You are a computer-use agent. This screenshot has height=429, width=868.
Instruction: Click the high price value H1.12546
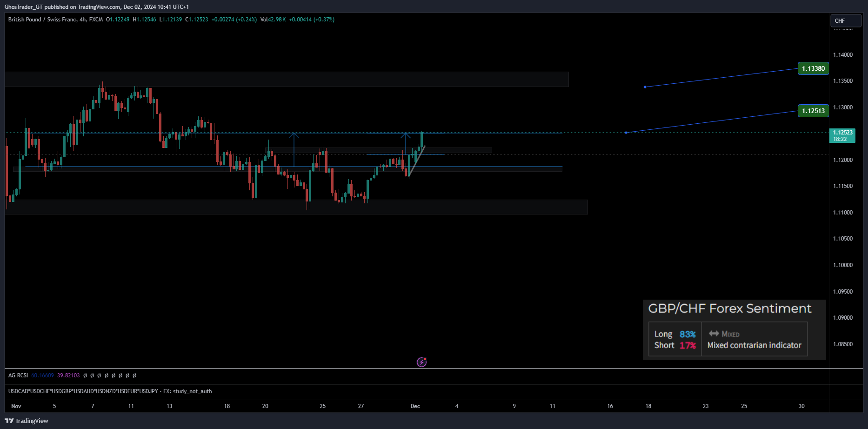coord(144,20)
